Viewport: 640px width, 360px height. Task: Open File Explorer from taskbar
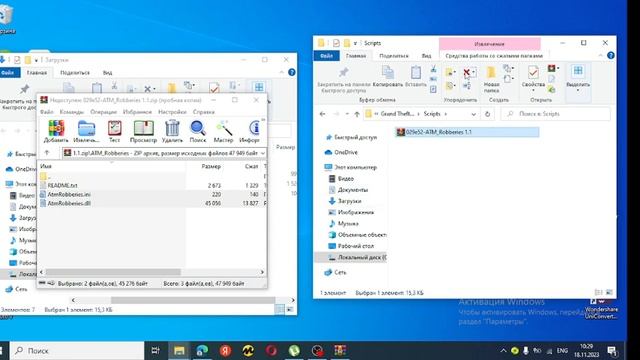coord(179,351)
